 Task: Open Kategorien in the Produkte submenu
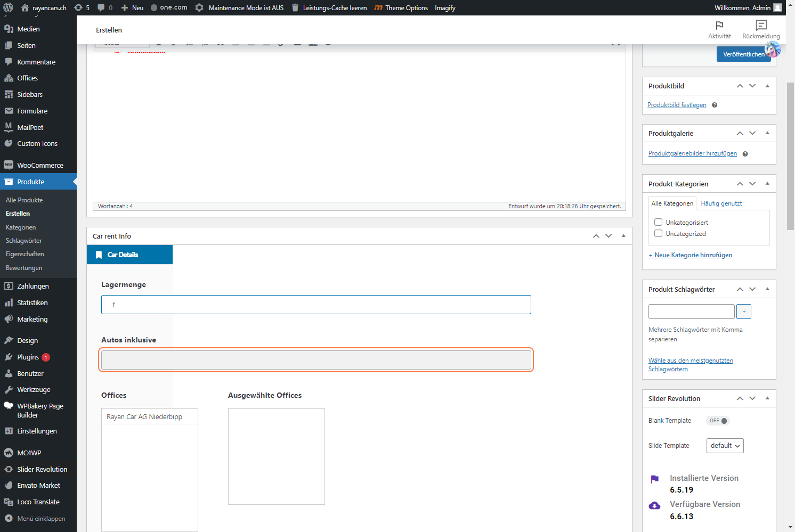point(21,227)
